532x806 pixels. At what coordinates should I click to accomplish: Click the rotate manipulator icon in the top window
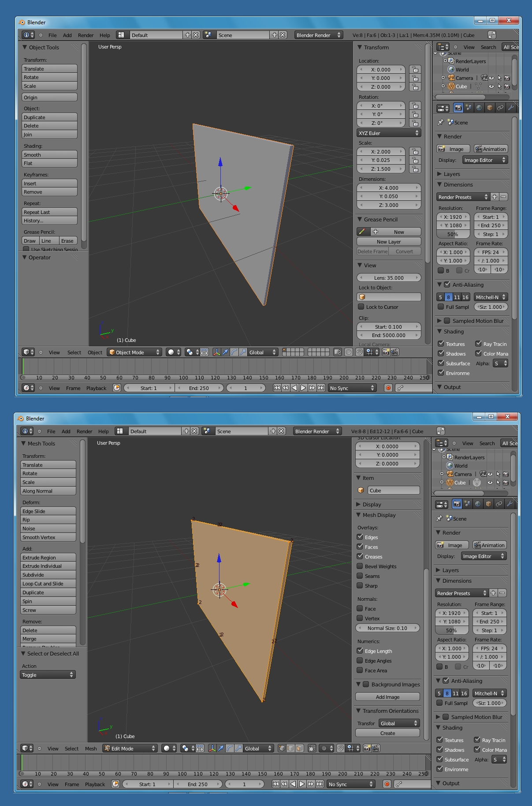234,352
